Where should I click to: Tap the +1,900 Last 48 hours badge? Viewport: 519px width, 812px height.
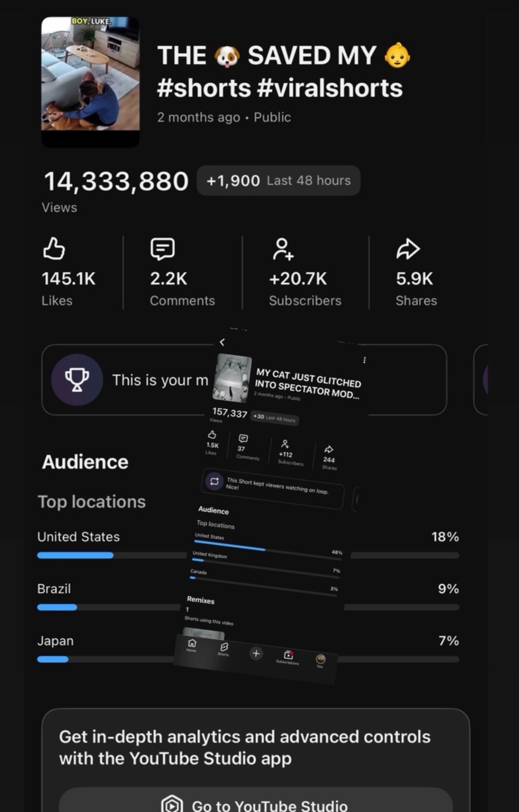(x=278, y=181)
